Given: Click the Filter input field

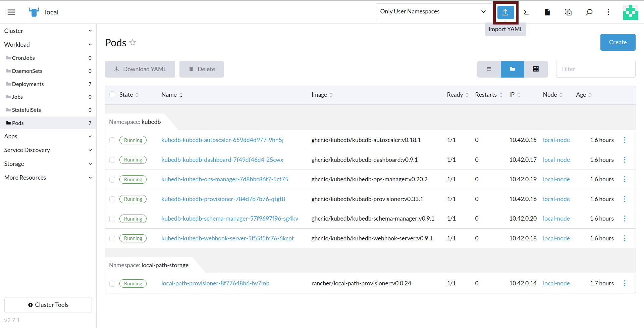Looking at the screenshot, I should [x=595, y=69].
